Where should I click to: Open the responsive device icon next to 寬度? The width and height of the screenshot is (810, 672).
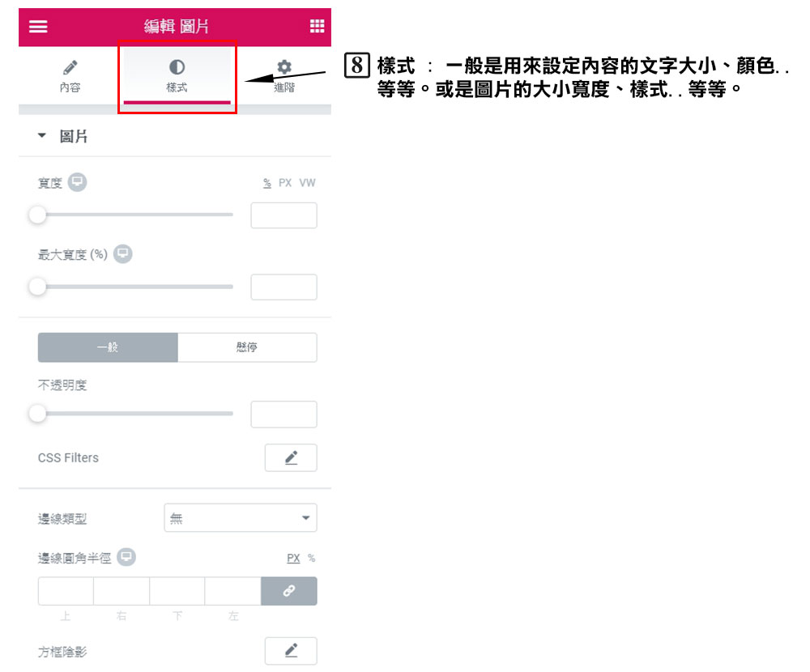coord(78,182)
